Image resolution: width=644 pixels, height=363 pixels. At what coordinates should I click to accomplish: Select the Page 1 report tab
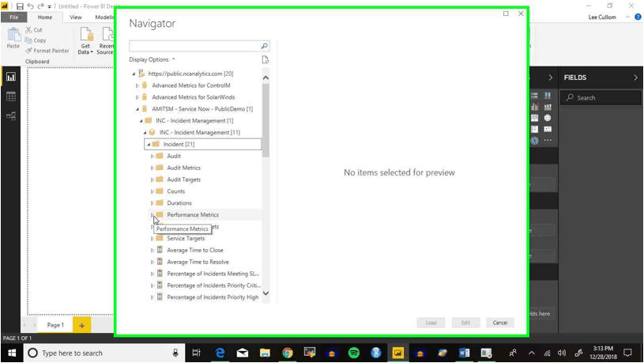55,325
